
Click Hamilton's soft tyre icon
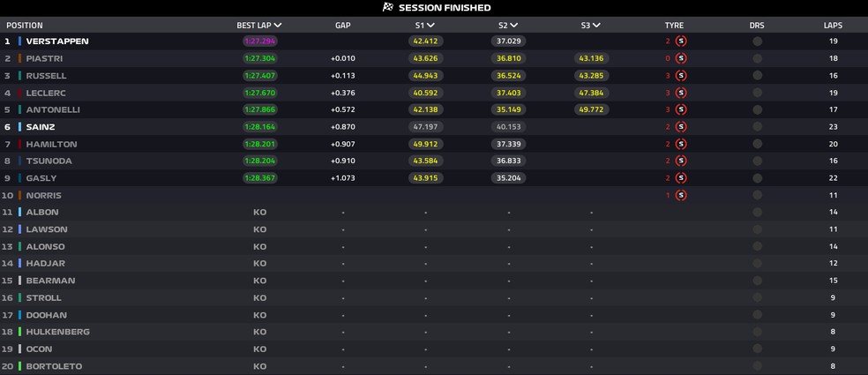(681, 144)
